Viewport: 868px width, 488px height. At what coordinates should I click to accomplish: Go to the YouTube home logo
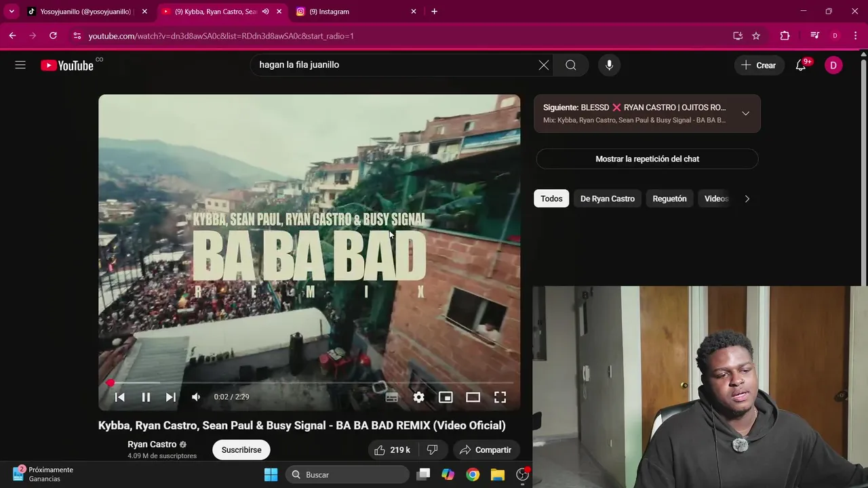coord(67,65)
